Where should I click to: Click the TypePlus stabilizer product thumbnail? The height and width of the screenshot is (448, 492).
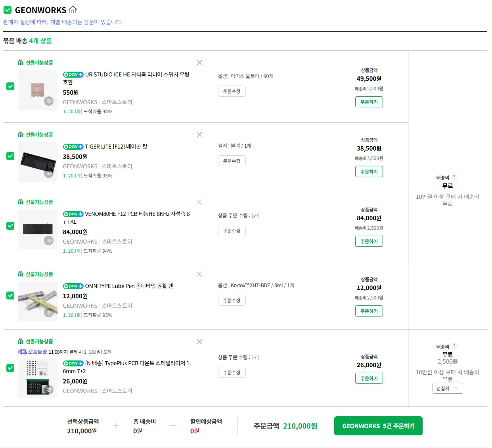38,377
